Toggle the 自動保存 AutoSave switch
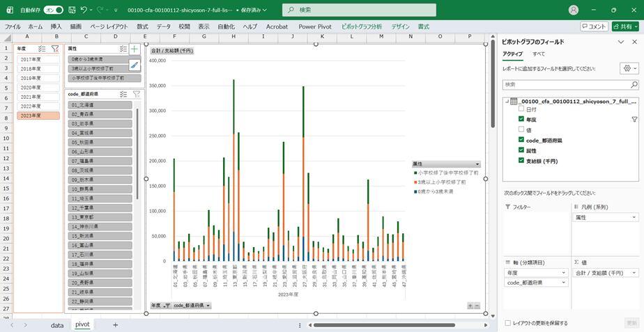644x332 pixels. click(x=53, y=10)
